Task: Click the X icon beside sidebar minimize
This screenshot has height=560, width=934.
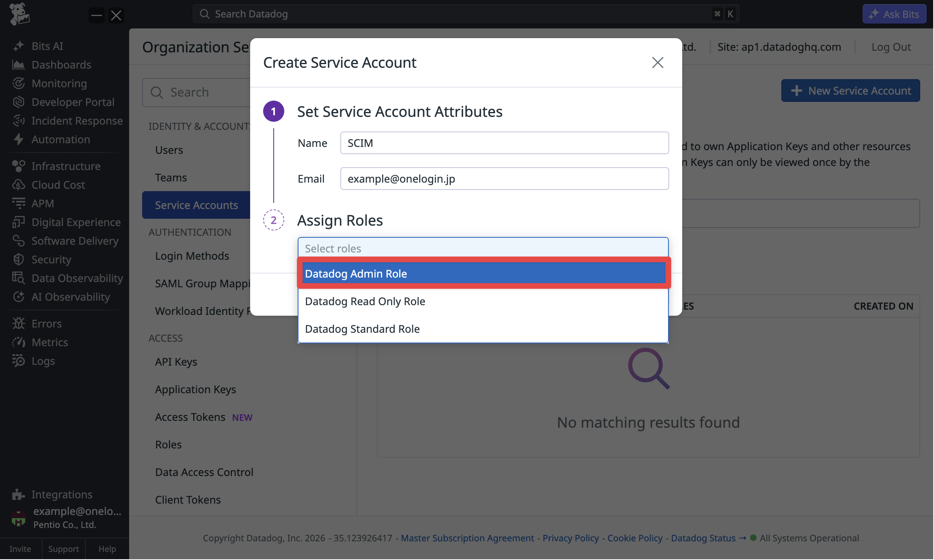Action: pyautogui.click(x=116, y=16)
